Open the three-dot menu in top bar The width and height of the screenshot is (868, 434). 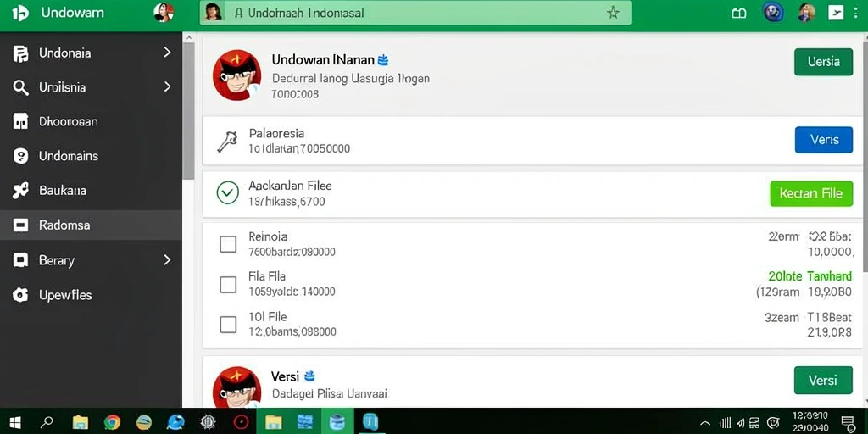pos(856,13)
